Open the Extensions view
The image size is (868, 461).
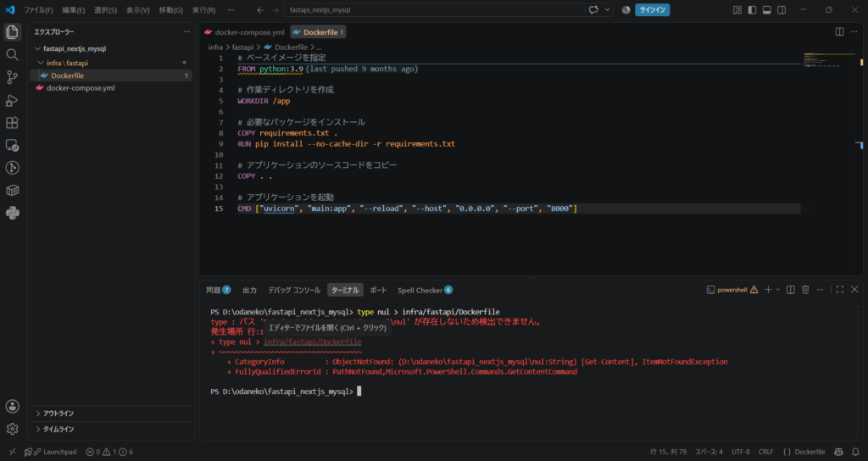(x=12, y=123)
